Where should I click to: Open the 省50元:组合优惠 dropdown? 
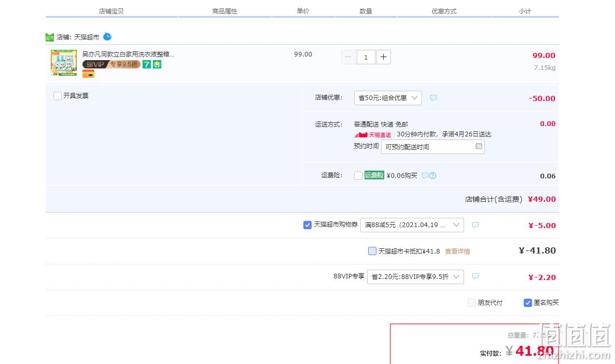(388, 97)
